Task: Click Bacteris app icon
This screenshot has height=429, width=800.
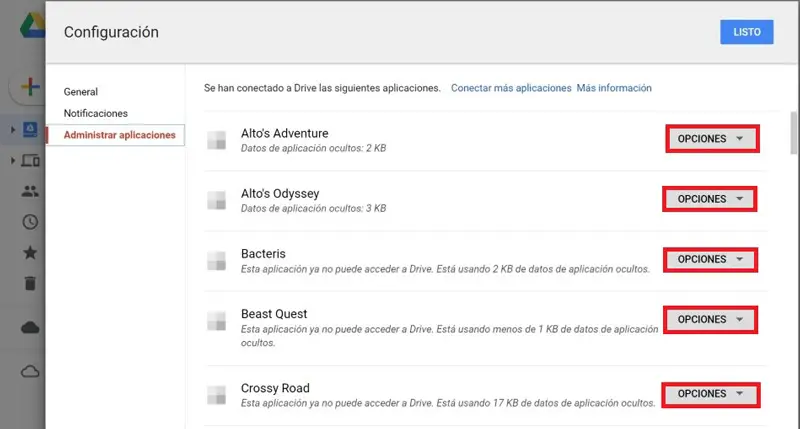Action: [x=216, y=260]
